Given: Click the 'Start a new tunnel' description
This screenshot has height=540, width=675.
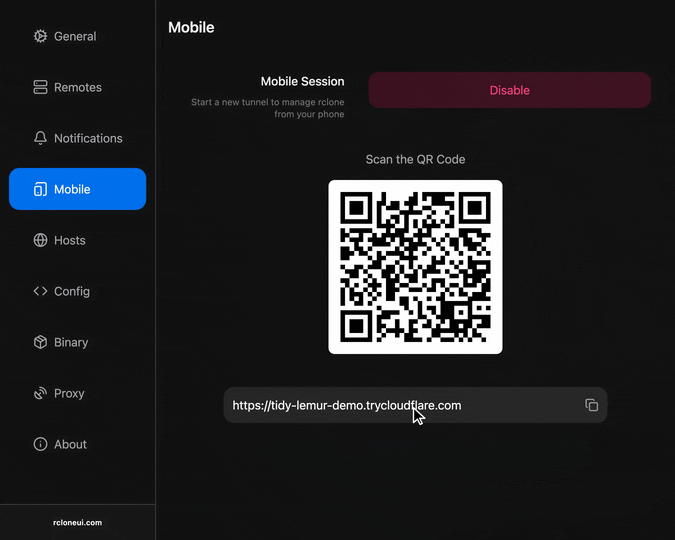Looking at the screenshot, I should click(267, 108).
